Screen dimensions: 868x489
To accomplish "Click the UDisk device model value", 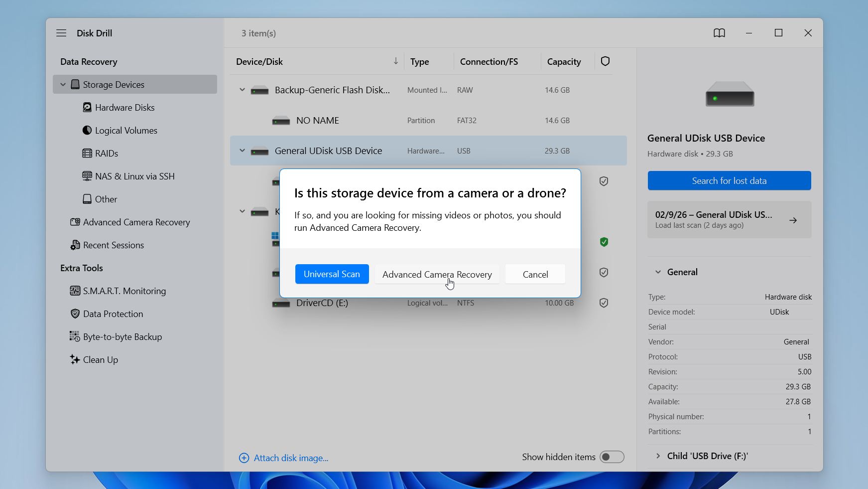I will (779, 312).
